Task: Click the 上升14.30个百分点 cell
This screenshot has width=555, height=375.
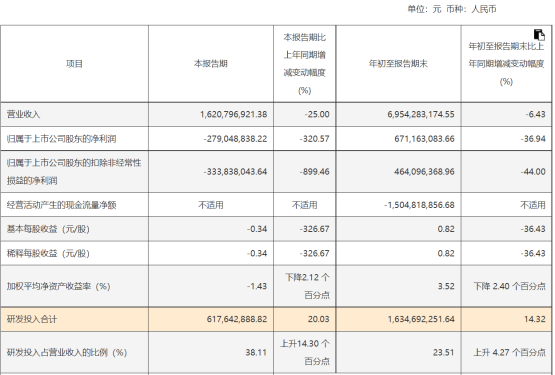Action: coord(305,352)
